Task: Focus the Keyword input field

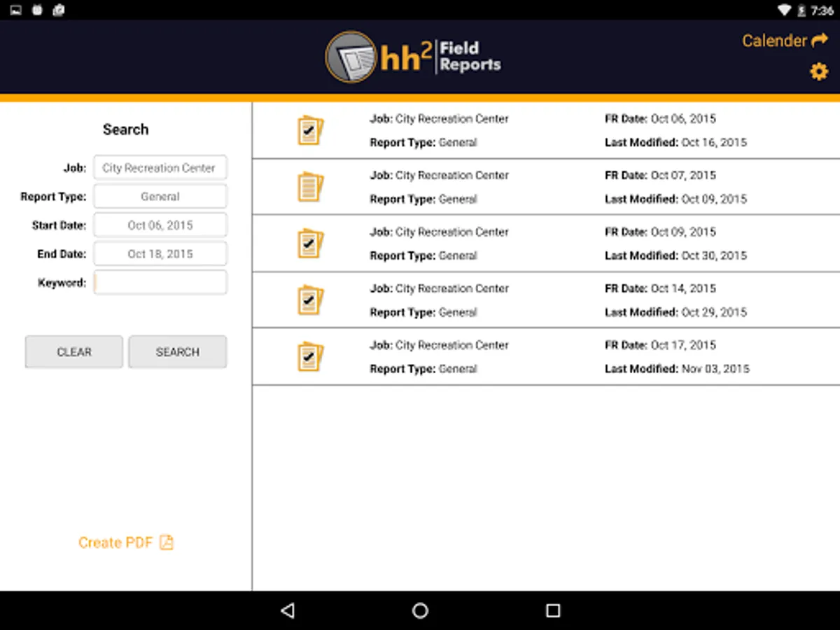Action: pos(160,283)
